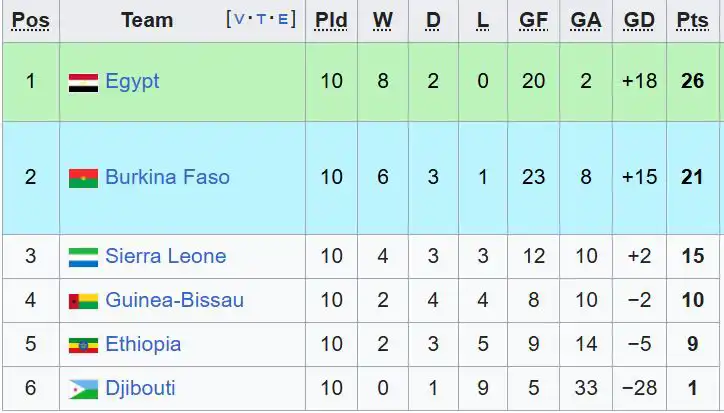The image size is (724, 413).
Task: Click the Ethiopia flag icon
Action: [83, 345]
